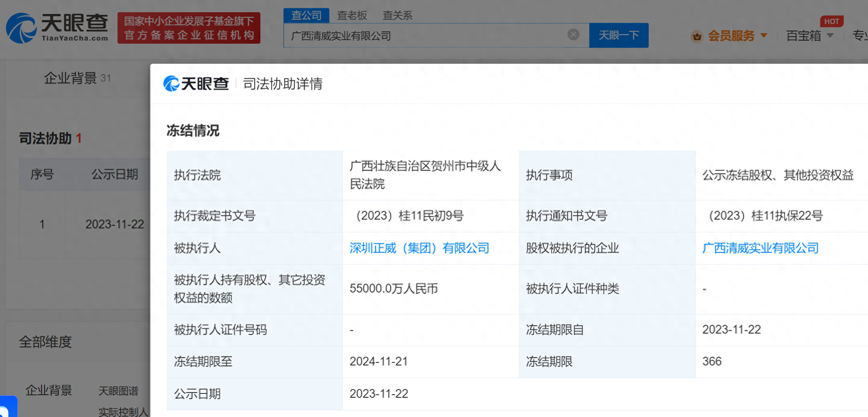Open the 天眼图谱 link
Screen dimensions: 868x417
118,391
